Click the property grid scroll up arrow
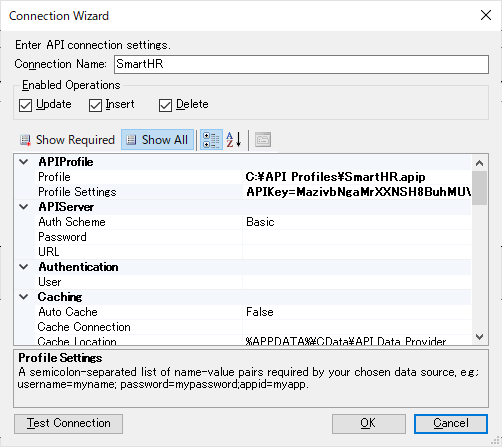Viewport: 502px width, 447px height. click(x=479, y=163)
